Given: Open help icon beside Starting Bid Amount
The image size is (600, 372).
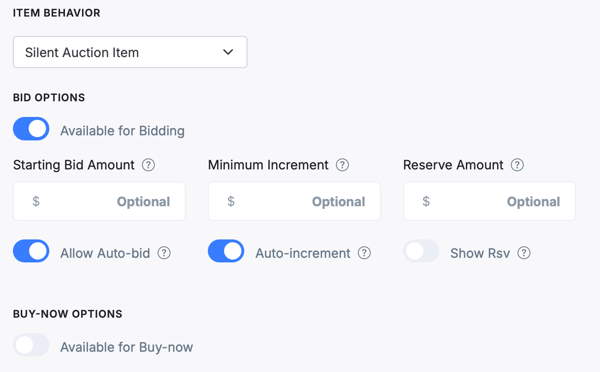Looking at the screenshot, I should point(148,165).
